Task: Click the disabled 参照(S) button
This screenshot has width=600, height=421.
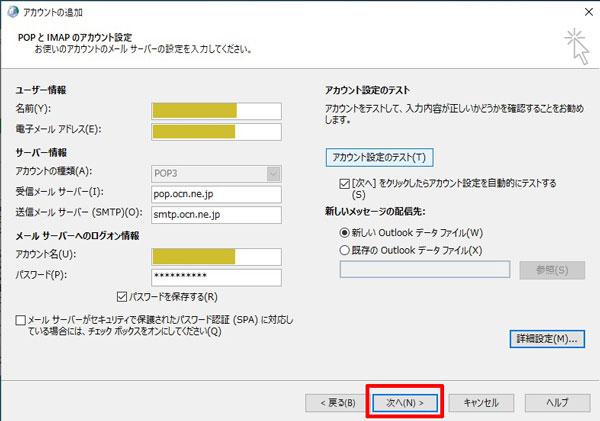Action: [552, 270]
